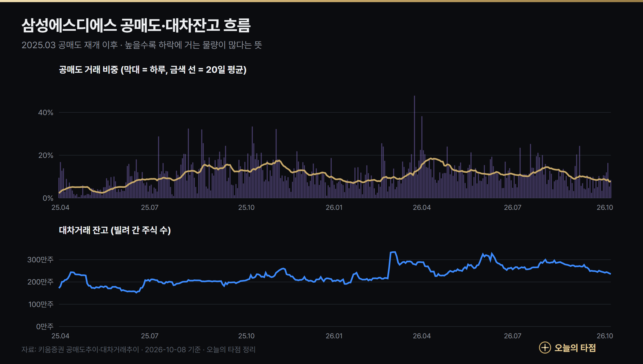Viewport: 643px width, 364px height.
Task: Click 26.07 under the 대차거래 잔고 chart
Action: point(513,336)
